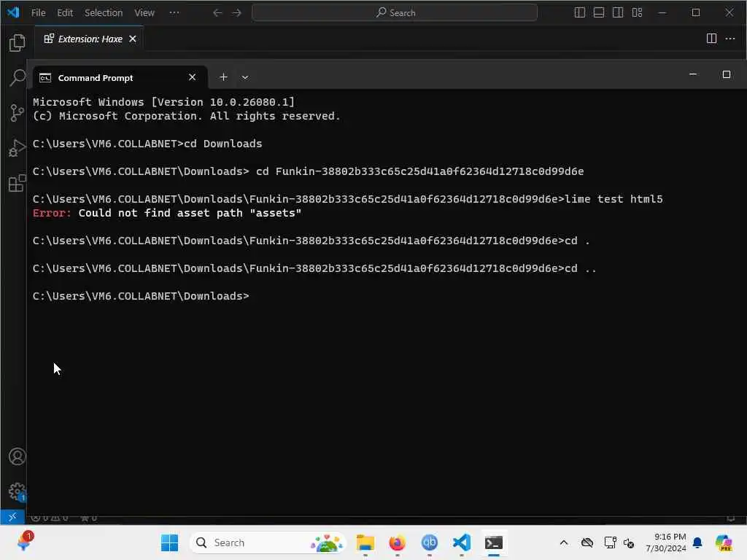Close the Command Prompt tab

(x=192, y=77)
